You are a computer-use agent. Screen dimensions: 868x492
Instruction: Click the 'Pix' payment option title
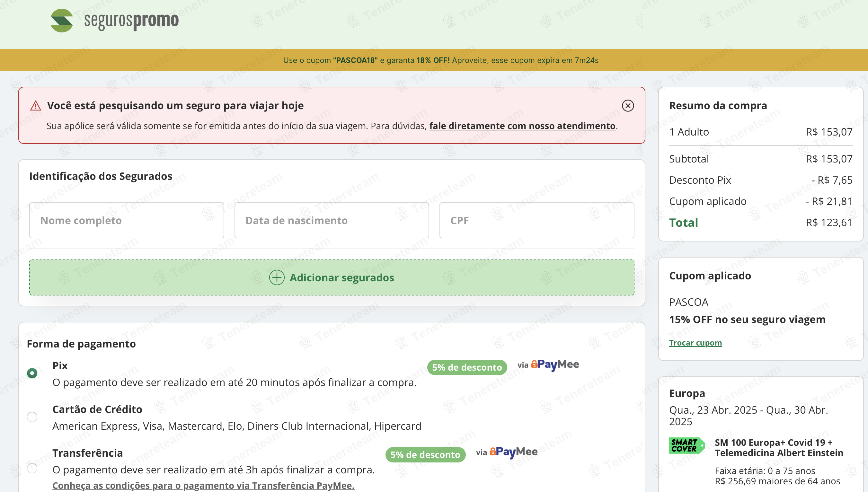tap(60, 365)
